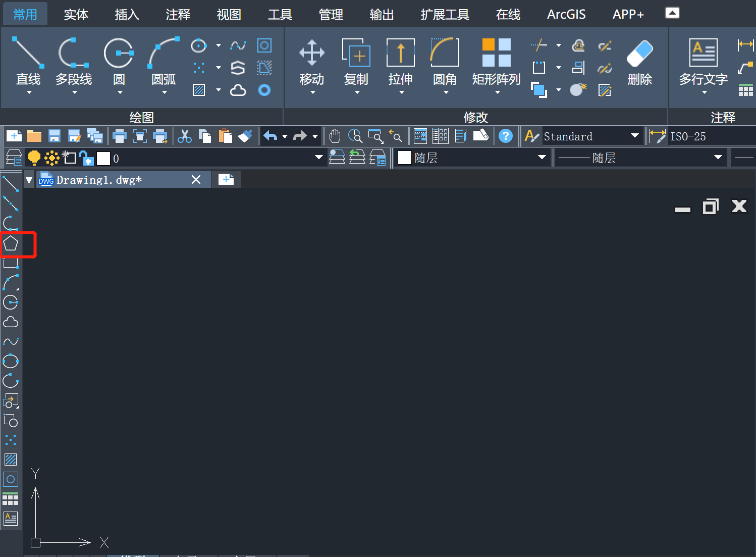Expand the 矩形阵列 dropdown arrow

497,92
